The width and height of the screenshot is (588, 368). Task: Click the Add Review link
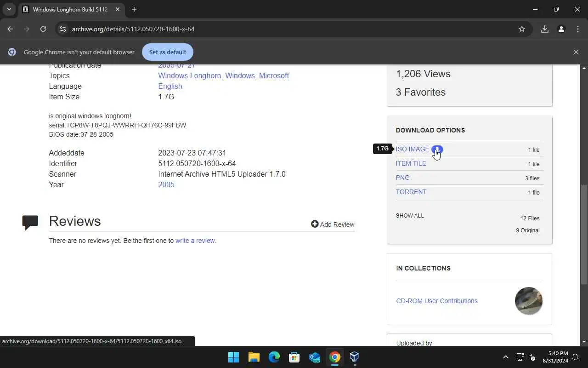(333, 224)
